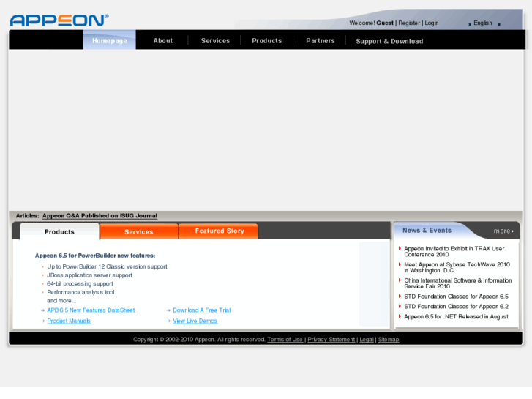Click the Register link

pyautogui.click(x=409, y=23)
